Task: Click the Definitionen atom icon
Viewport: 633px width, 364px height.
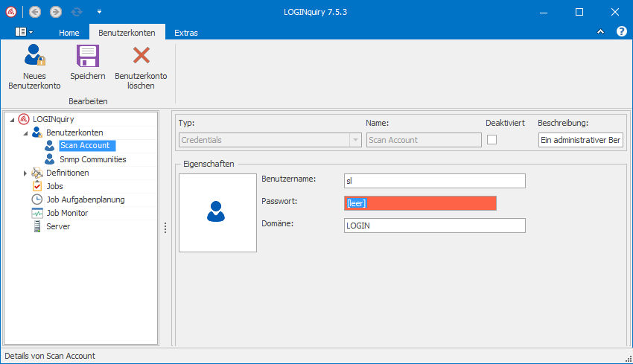Action: click(x=37, y=173)
